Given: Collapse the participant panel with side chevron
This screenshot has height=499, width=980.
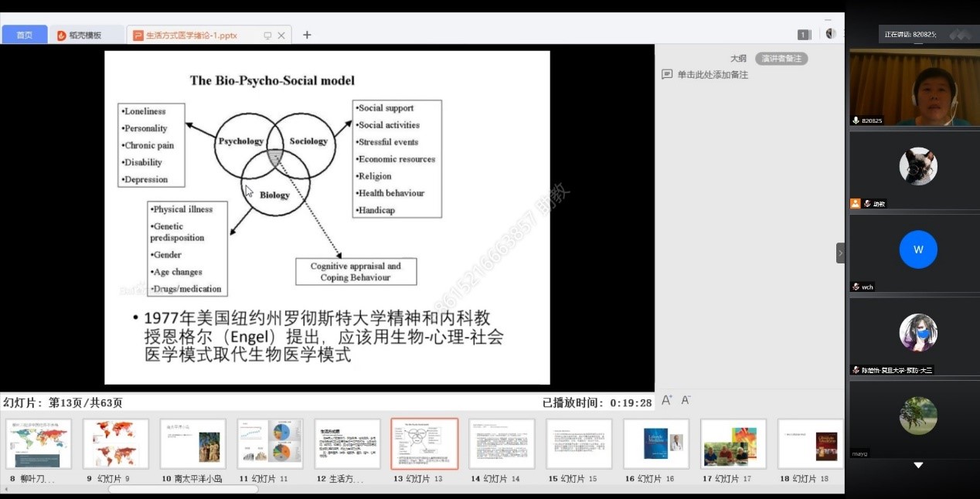Looking at the screenshot, I should coord(840,253).
